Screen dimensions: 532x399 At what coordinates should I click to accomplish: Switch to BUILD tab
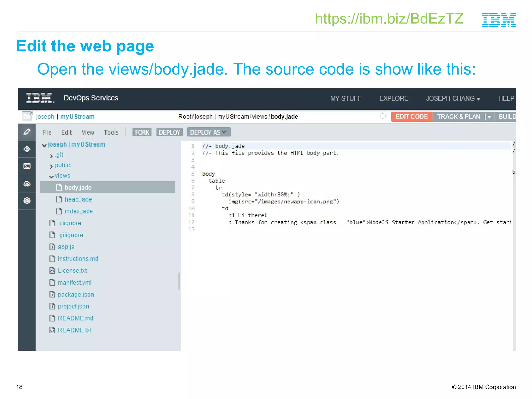click(505, 117)
